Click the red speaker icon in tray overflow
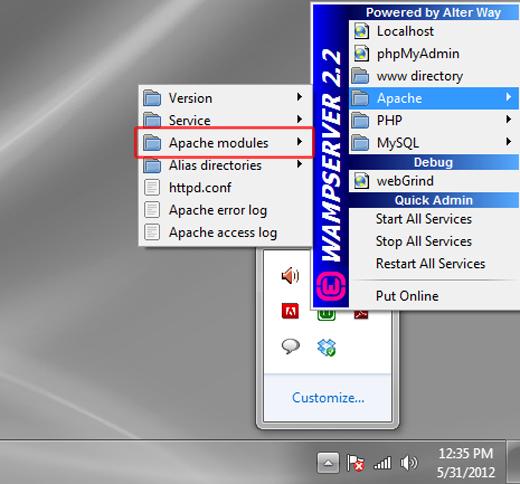520x484 pixels. pos(290,276)
